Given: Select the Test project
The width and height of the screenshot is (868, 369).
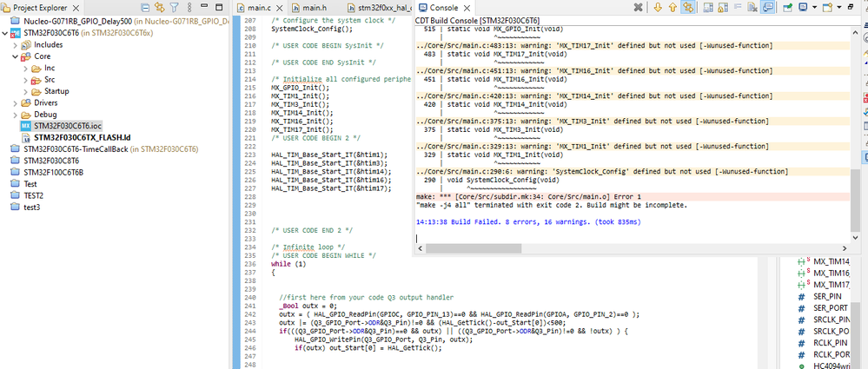Looking at the screenshot, I should point(30,184).
